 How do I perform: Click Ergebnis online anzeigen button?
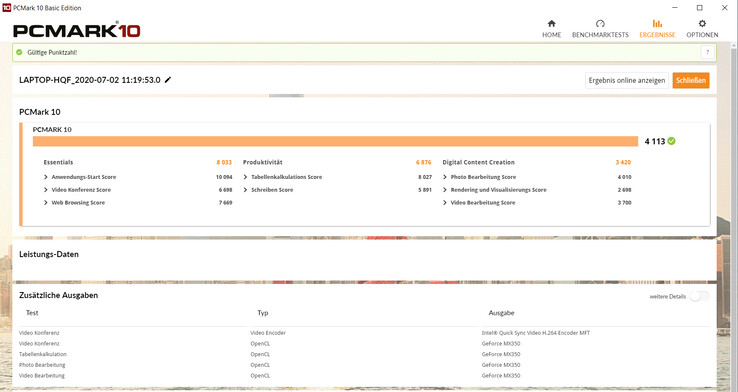[x=626, y=80]
